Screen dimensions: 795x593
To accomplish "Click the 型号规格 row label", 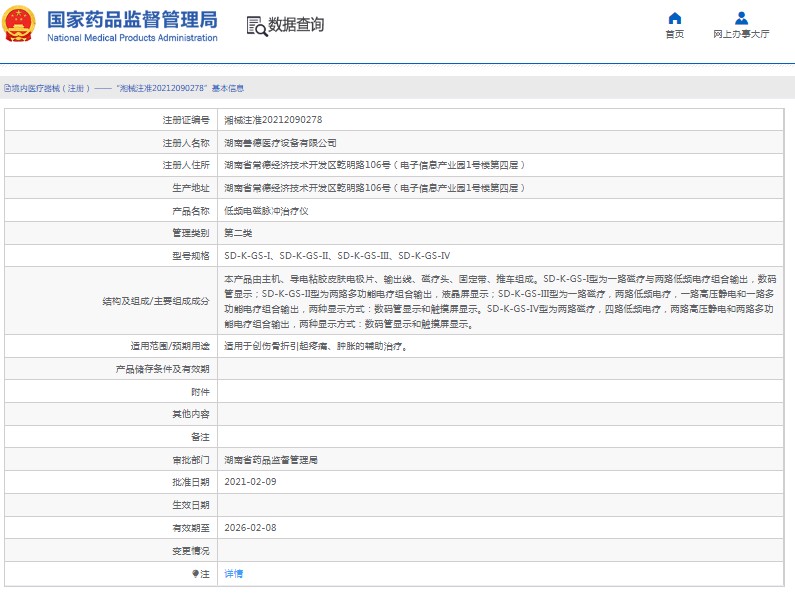I will pos(191,256).
